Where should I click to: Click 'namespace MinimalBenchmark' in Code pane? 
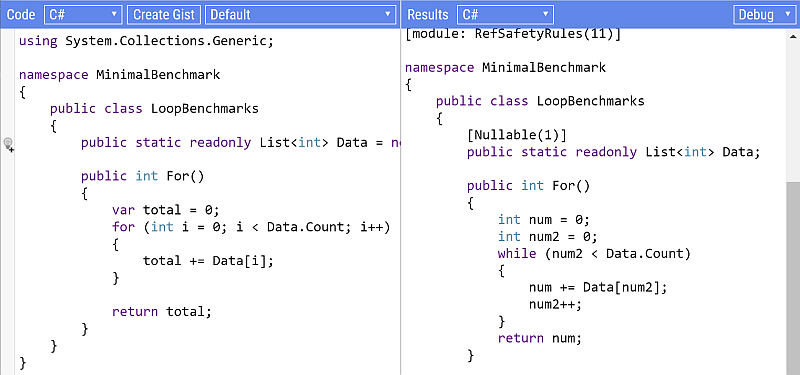[x=119, y=75]
